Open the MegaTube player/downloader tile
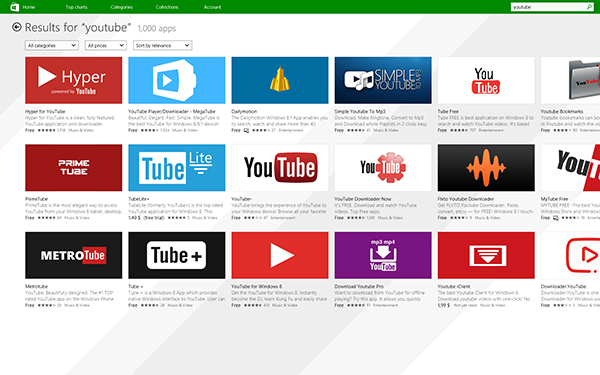Screen dimensions: 600x375 click(x=177, y=80)
